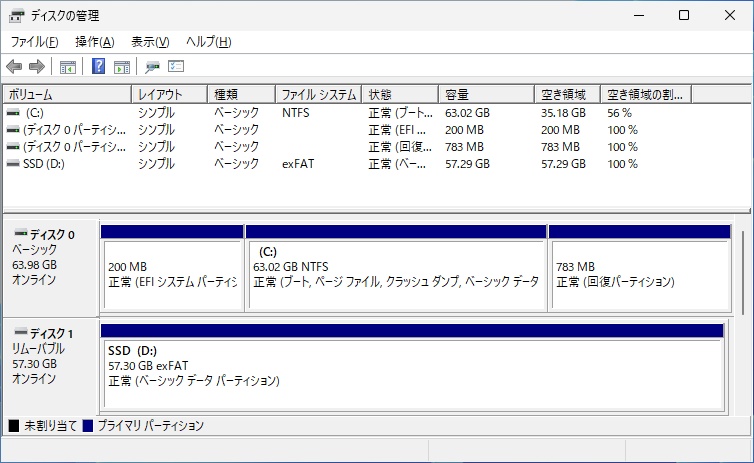
Task: Click the Connect drive settings toolbar icon
Action: pos(152,66)
